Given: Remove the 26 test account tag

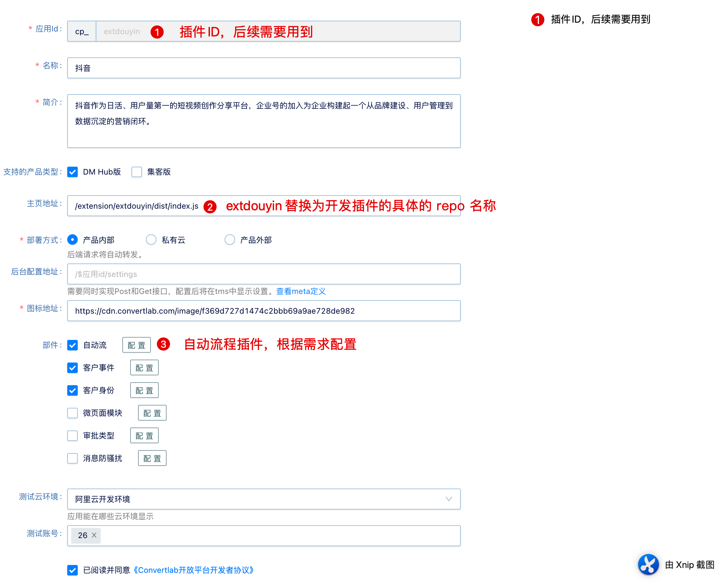Looking at the screenshot, I should click(94, 535).
